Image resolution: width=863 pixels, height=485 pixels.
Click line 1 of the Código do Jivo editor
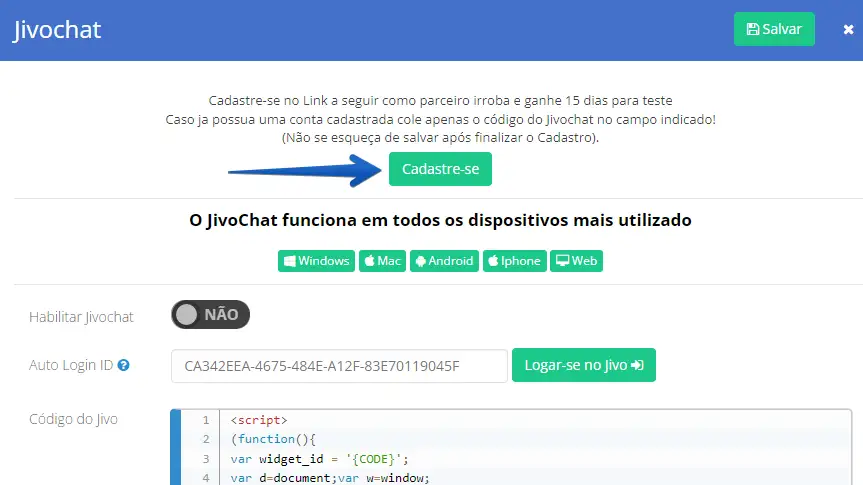click(x=259, y=420)
